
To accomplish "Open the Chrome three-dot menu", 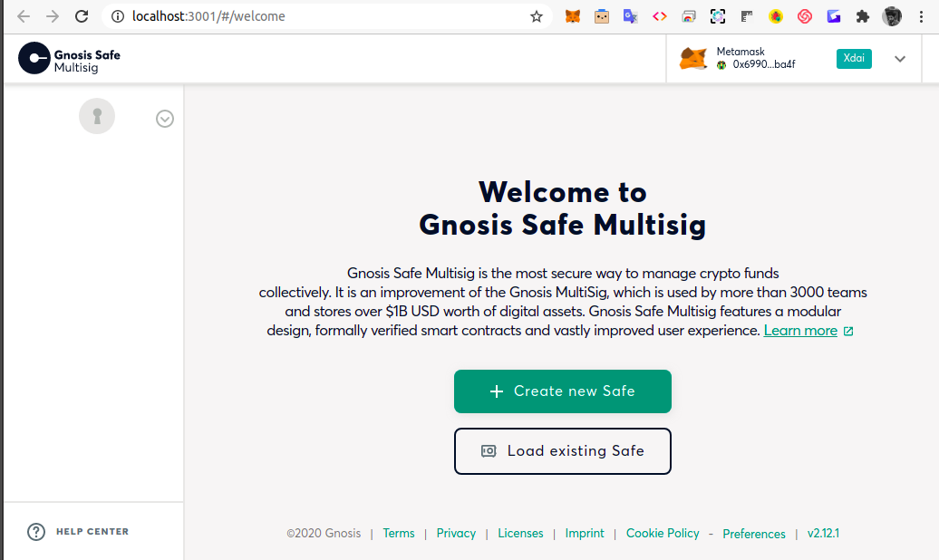I will click(x=921, y=16).
